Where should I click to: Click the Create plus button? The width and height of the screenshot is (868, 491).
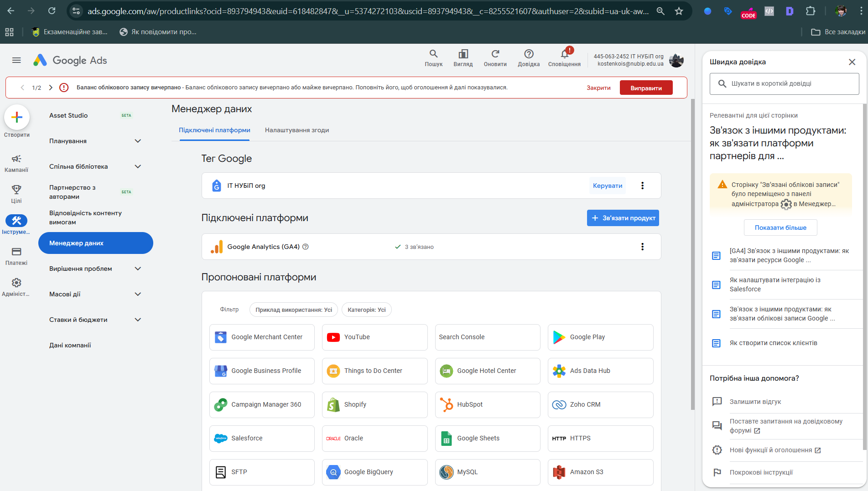tap(17, 118)
